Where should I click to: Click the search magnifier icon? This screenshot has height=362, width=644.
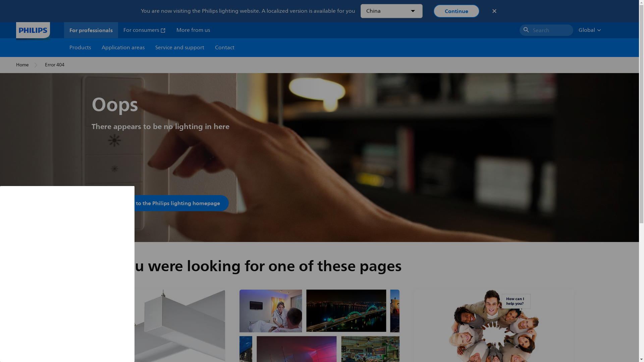[x=526, y=30]
